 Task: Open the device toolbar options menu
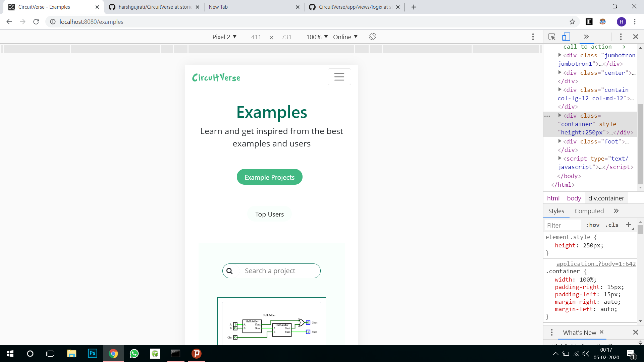tap(533, 37)
